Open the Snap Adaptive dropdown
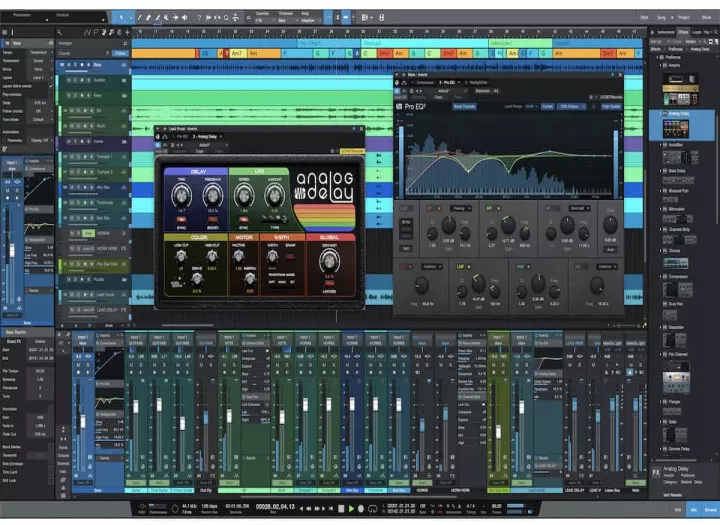 310,21
